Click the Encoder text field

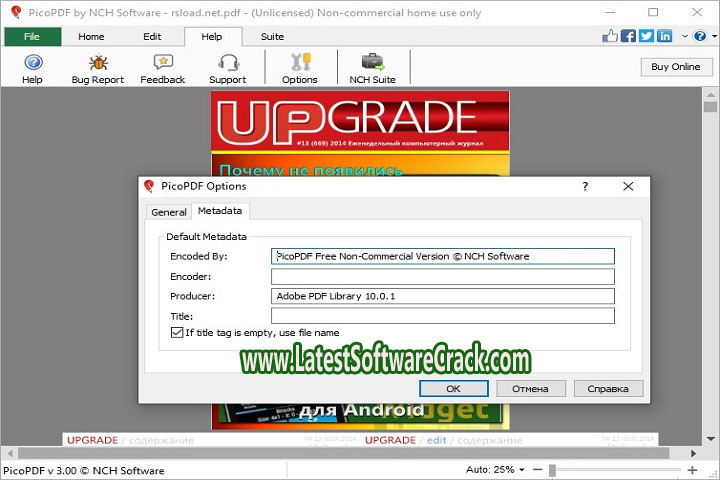click(x=443, y=276)
